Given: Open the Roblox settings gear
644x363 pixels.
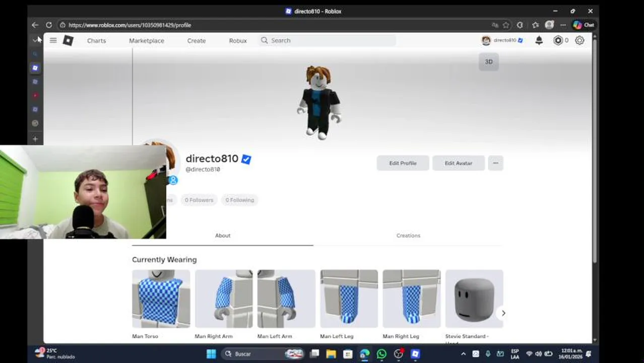Looking at the screenshot, I should pyautogui.click(x=579, y=40).
